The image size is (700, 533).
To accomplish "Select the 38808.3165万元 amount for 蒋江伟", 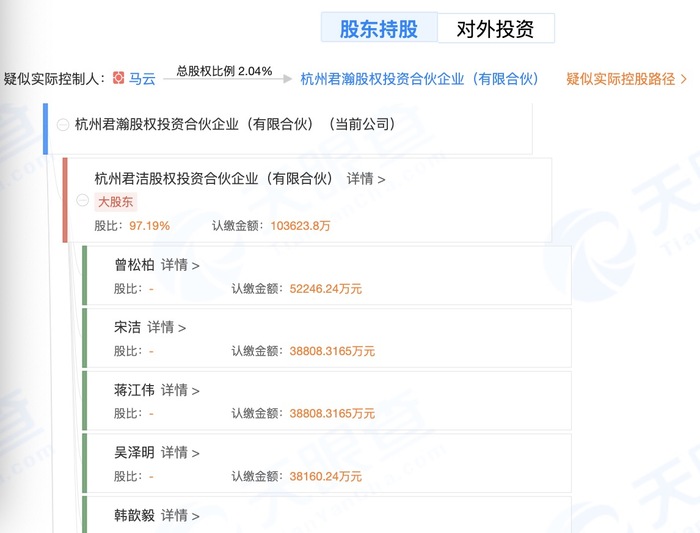I will tap(332, 414).
